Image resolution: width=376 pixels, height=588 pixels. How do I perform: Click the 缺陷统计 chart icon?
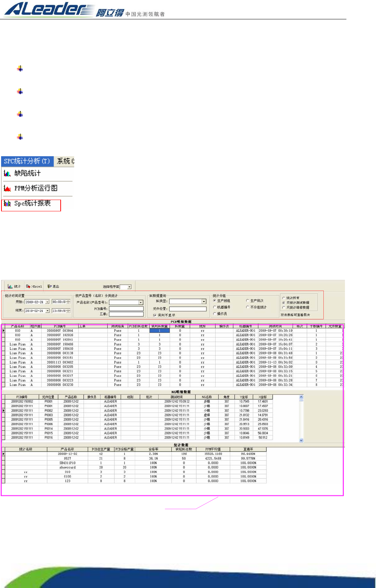[7, 174]
